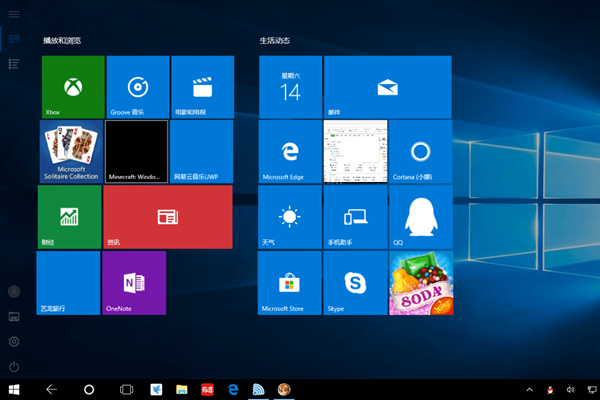
Task: Click QQ icon in system tray
Action: point(550,390)
